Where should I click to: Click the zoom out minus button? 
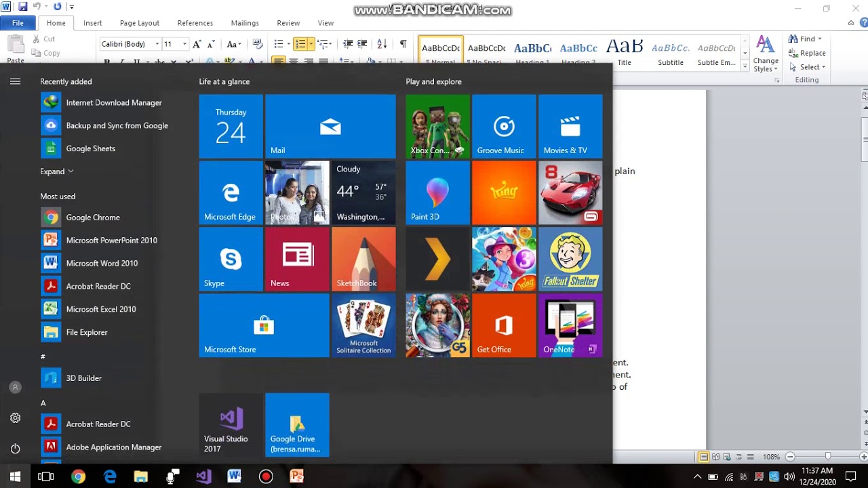(790, 457)
